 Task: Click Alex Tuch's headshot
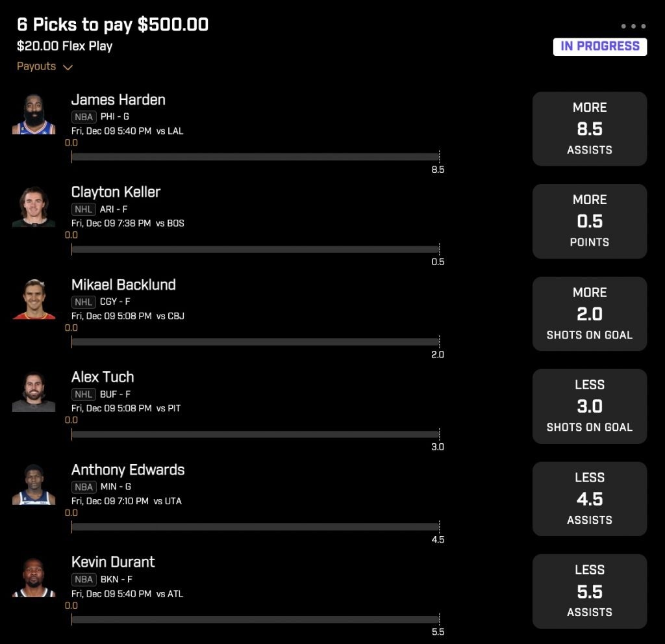[34, 391]
